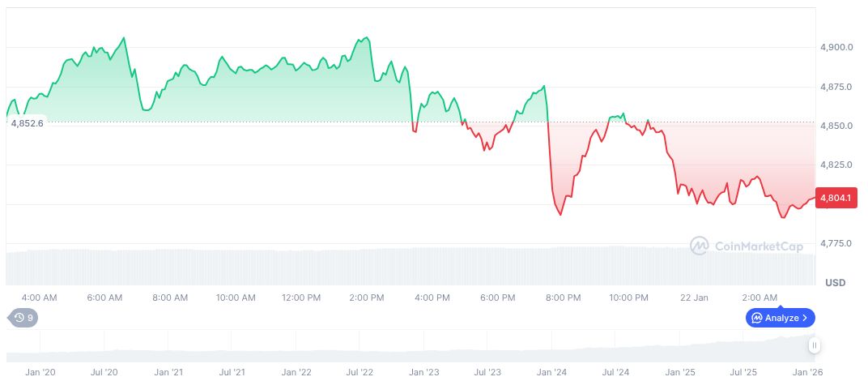
Task: Click the red 4,804.1 current price tag
Action: [x=834, y=197]
